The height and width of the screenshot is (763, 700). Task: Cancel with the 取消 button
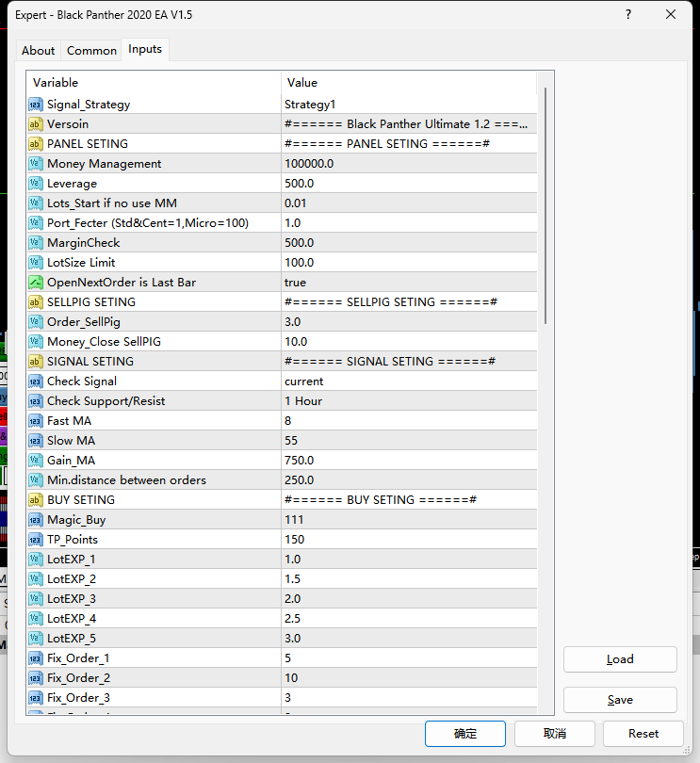pos(555,733)
